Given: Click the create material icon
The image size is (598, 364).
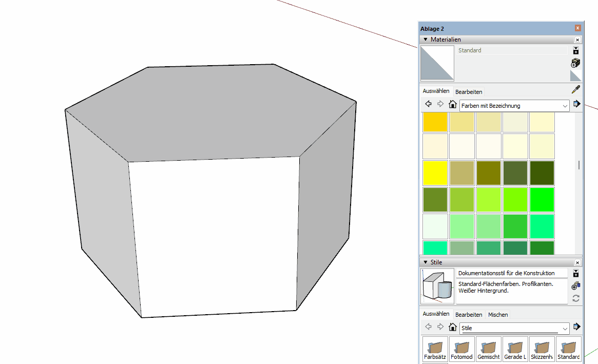Looking at the screenshot, I should [x=576, y=63].
